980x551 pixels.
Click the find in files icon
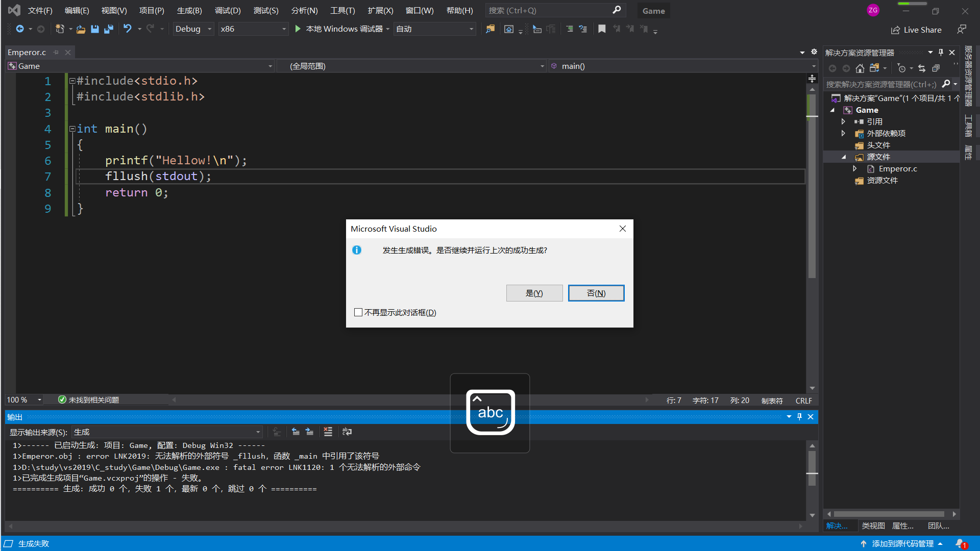coord(490,29)
